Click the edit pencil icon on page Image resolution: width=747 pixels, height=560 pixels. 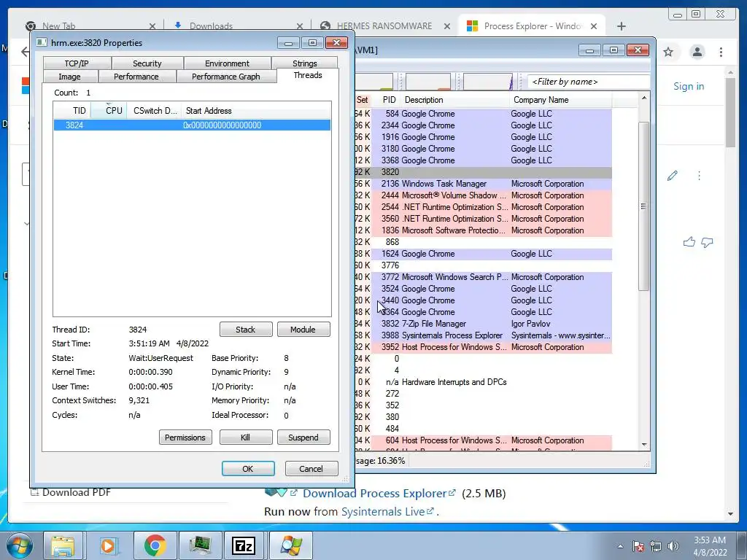(672, 176)
